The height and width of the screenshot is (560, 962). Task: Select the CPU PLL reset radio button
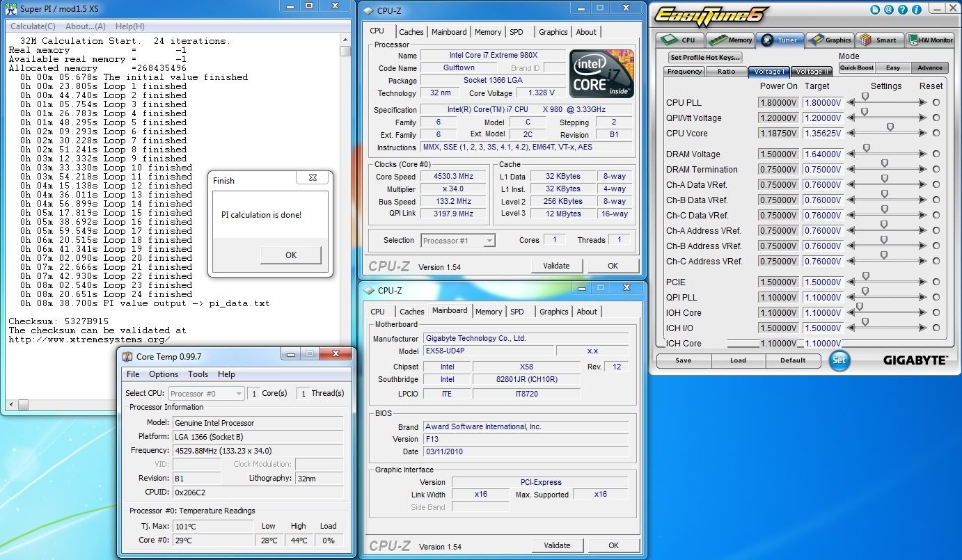pos(936,103)
